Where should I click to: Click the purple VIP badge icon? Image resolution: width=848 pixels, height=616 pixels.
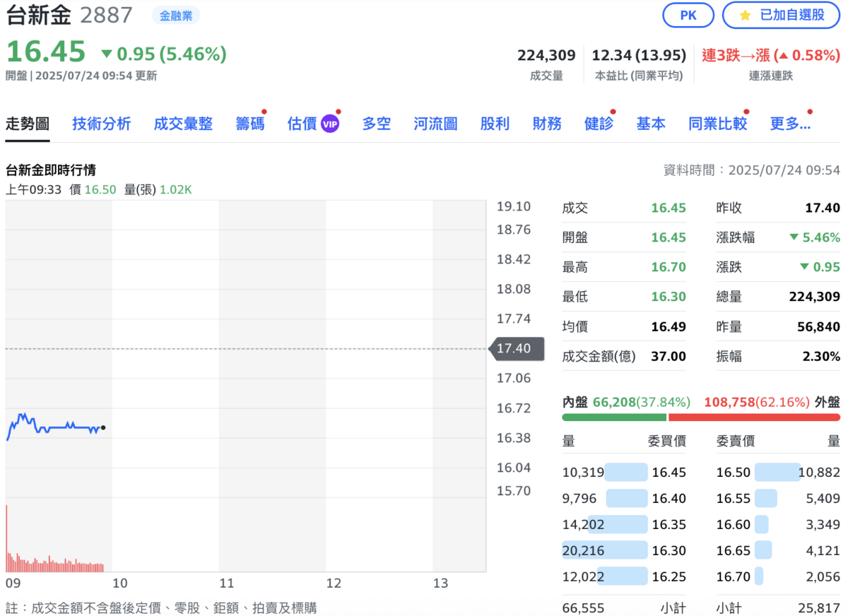[x=330, y=124]
